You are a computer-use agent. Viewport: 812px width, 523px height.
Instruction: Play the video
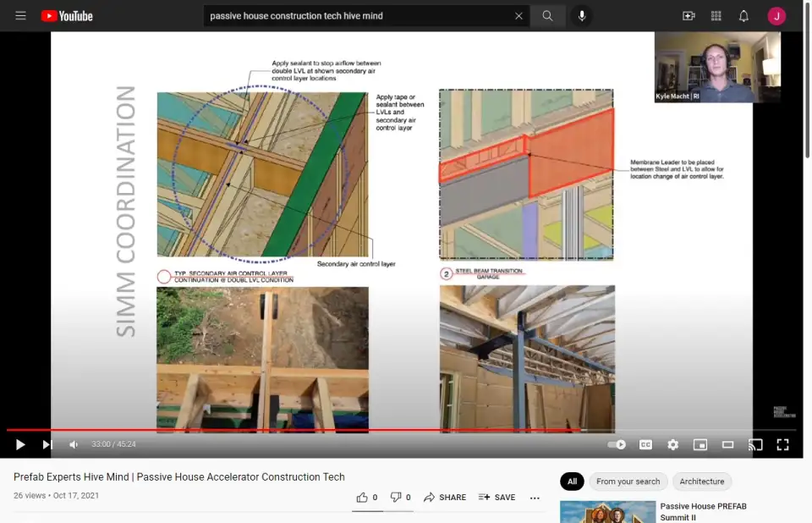tap(20, 444)
